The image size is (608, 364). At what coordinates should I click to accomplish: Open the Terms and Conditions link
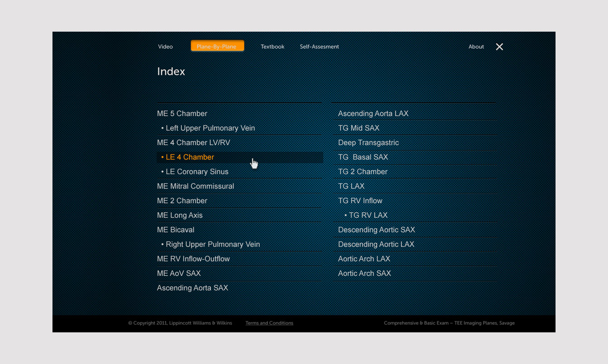point(269,323)
